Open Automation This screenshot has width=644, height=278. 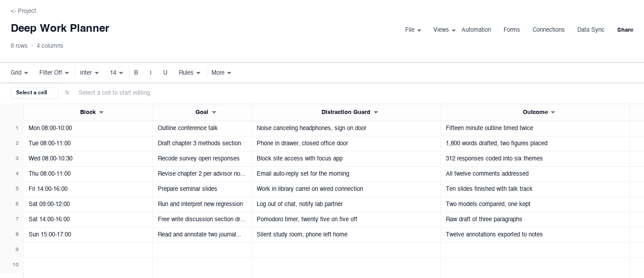pyautogui.click(x=476, y=30)
